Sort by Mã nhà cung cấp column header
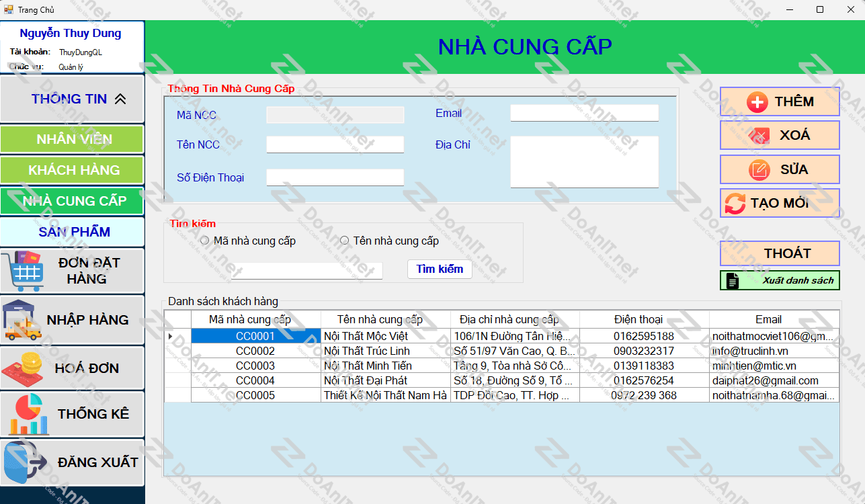The image size is (865, 504). (x=256, y=319)
